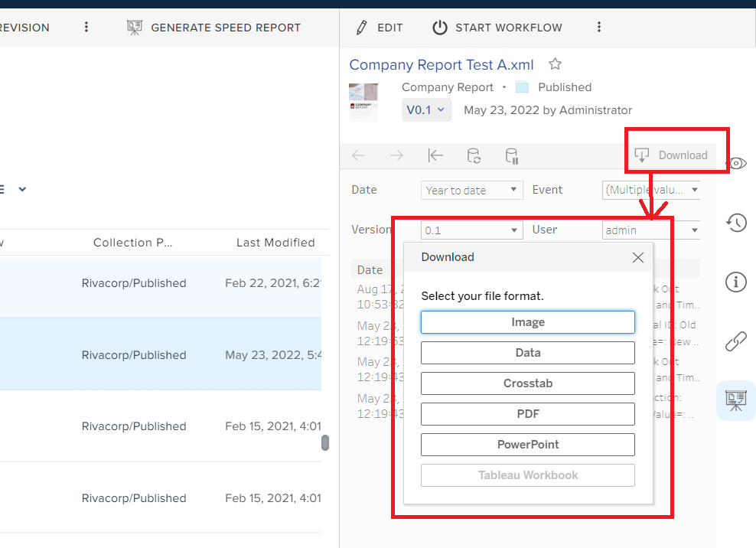This screenshot has height=548, width=756.
Task: Revert the view to original state
Action: [435, 155]
